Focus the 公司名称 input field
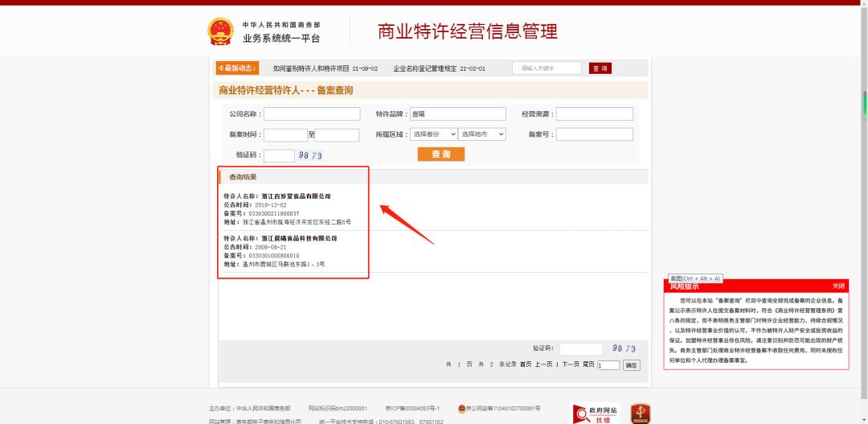Image resolution: width=868 pixels, height=424 pixels. click(312, 114)
